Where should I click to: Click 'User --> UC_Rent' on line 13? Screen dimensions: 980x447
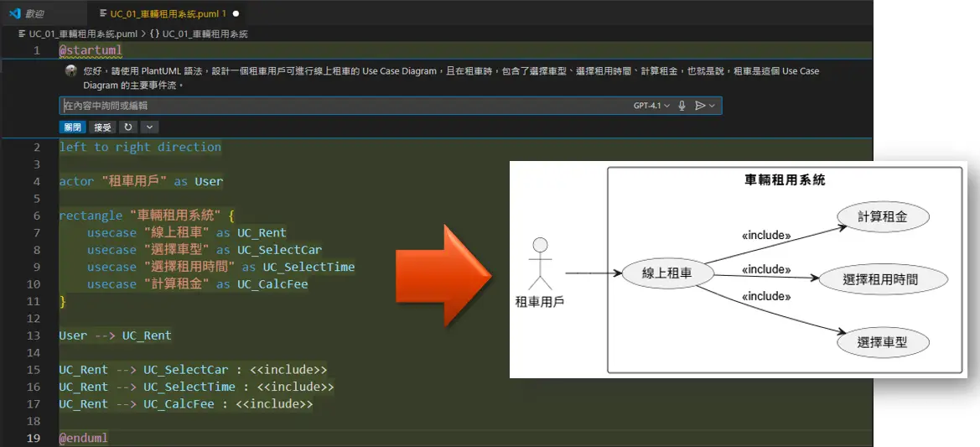(x=115, y=335)
